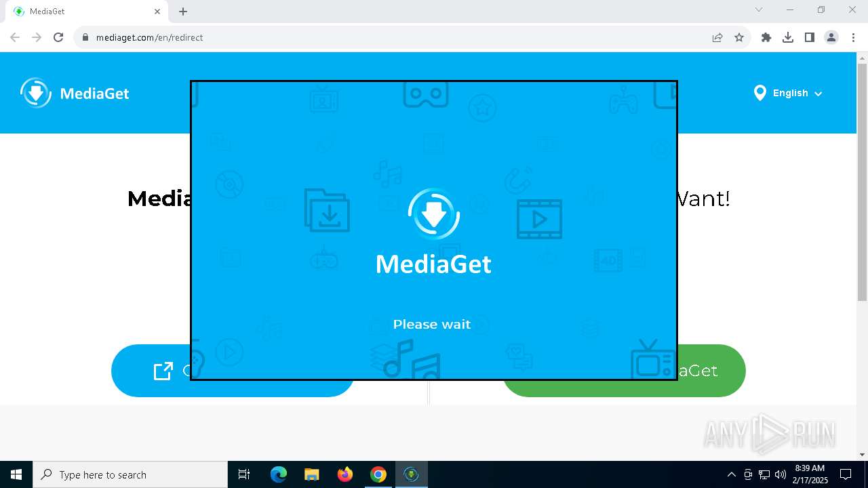Click the taskbar search box
This screenshot has width=868, height=488.
[130, 474]
